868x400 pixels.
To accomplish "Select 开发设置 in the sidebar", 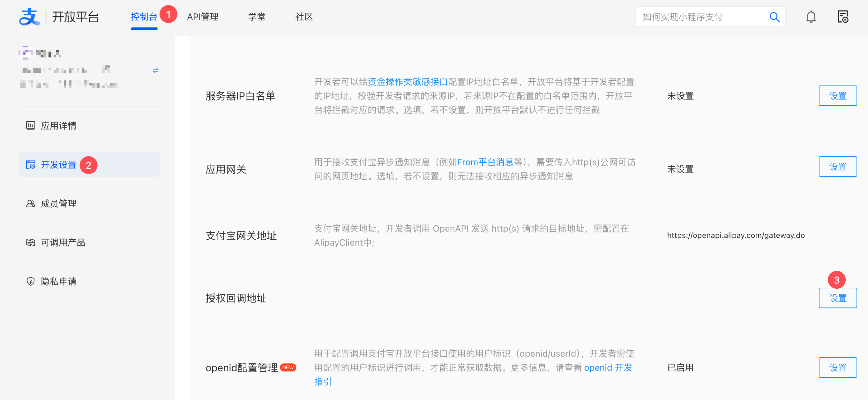I will [89, 165].
